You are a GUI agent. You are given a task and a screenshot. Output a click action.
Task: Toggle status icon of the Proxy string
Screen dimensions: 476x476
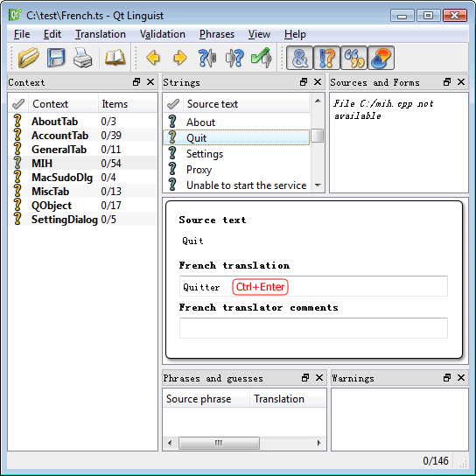pyautogui.click(x=172, y=169)
